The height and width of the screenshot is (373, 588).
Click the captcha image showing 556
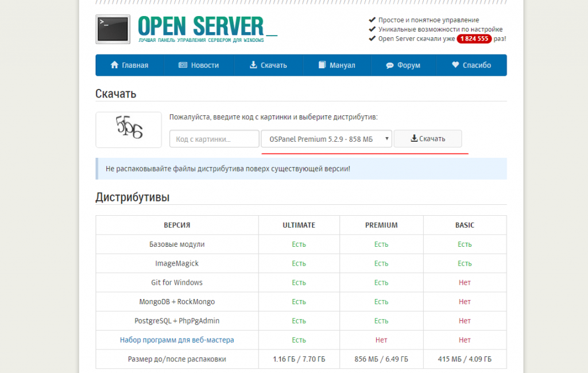coord(129,130)
